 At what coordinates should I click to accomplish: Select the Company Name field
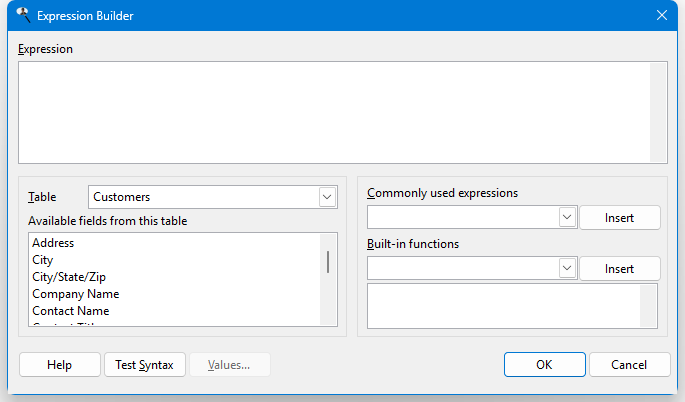click(x=75, y=294)
